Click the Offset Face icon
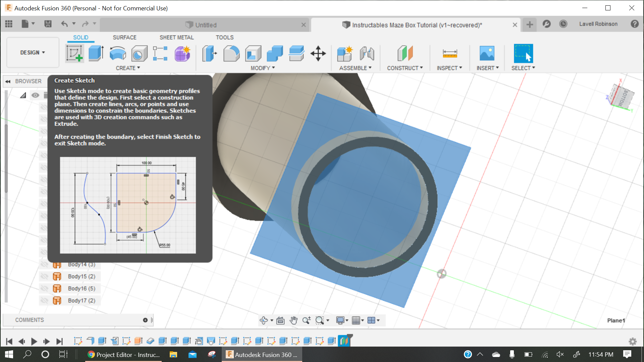644x362 pixels. pos(297,54)
